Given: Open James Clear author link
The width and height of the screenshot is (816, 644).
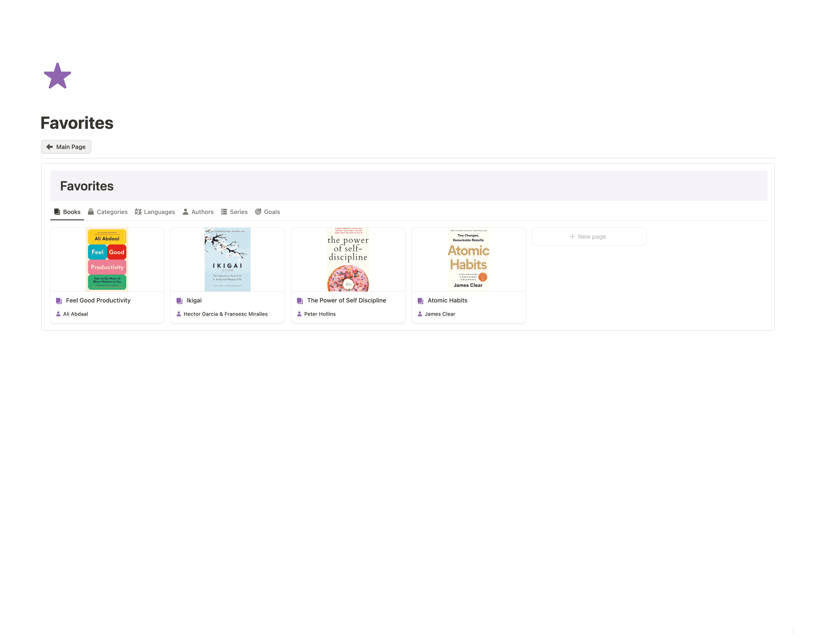Looking at the screenshot, I should 440,314.
